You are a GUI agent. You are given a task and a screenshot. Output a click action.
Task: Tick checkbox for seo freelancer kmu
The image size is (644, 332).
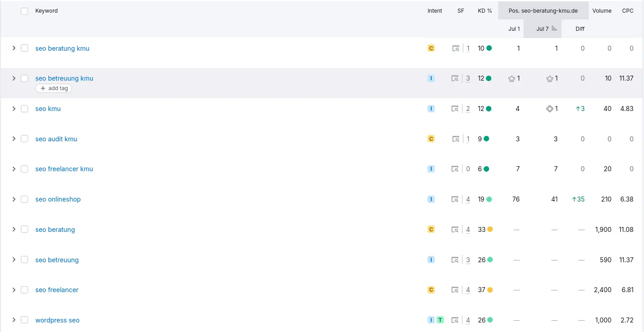coord(24,169)
